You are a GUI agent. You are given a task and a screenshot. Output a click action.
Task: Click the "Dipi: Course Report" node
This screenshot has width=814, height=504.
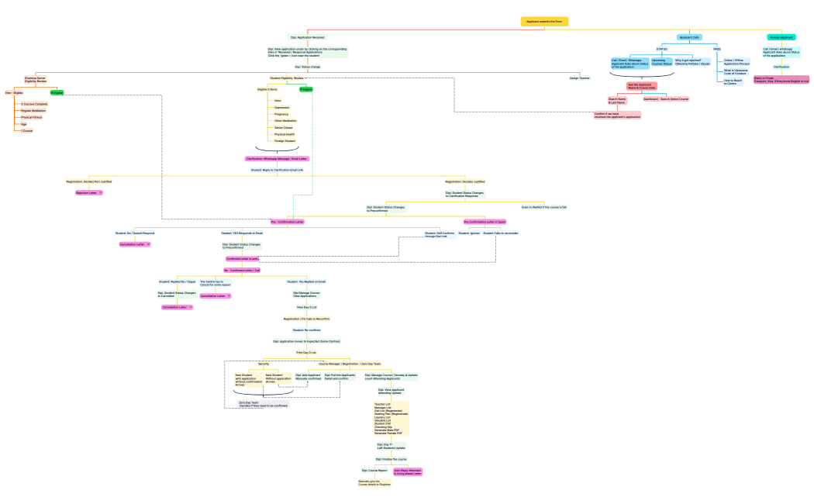pyautogui.click(x=374, y=470)
